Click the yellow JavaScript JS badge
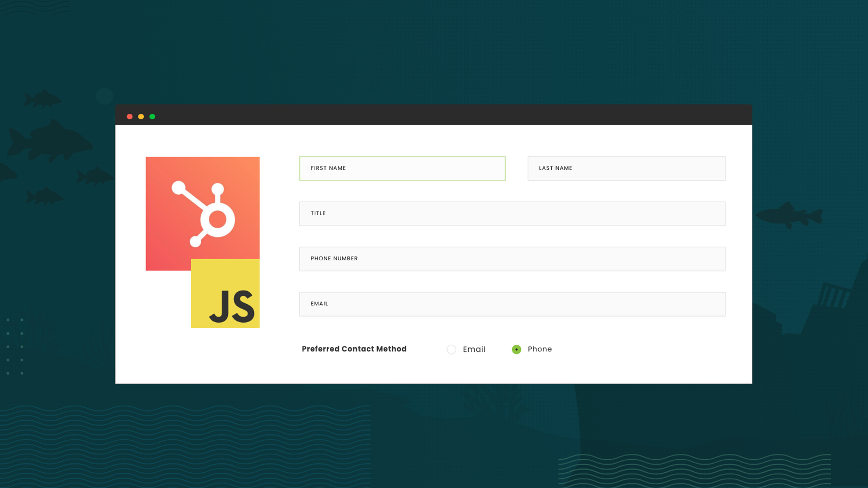 click(x=225, y=293)
